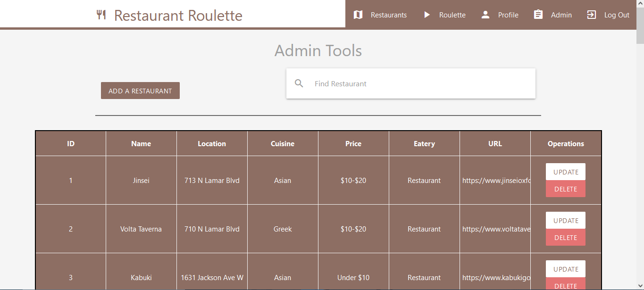Click Jinsei's $10-$20 price cell

tap(353, 180)
